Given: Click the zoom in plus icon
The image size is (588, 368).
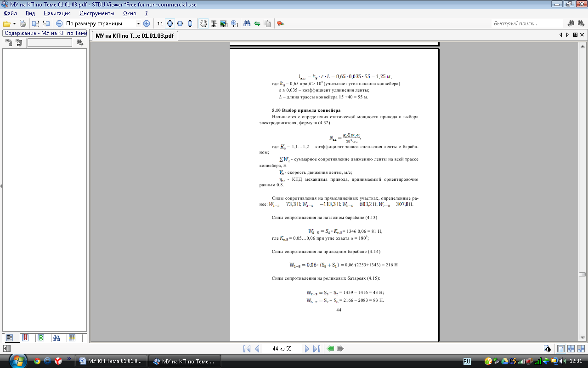Looking at the screenshot, I should pyautogui.click(x=147, y=23).
